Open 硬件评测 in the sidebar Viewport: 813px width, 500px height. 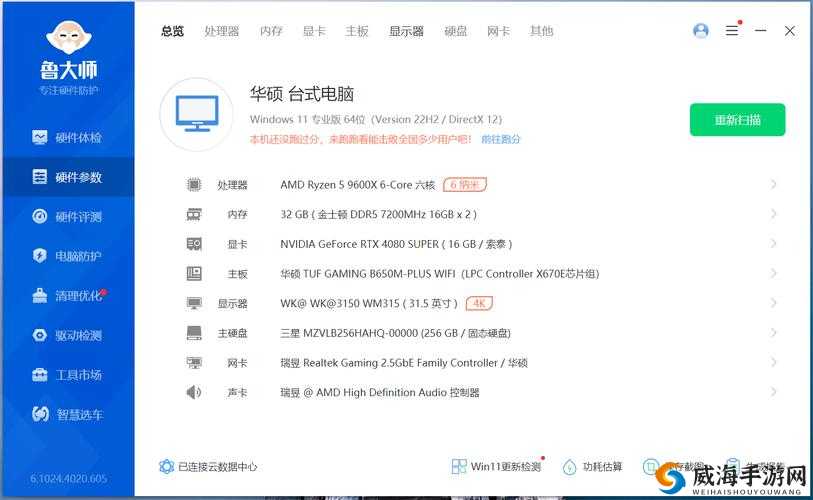(67, 216)
